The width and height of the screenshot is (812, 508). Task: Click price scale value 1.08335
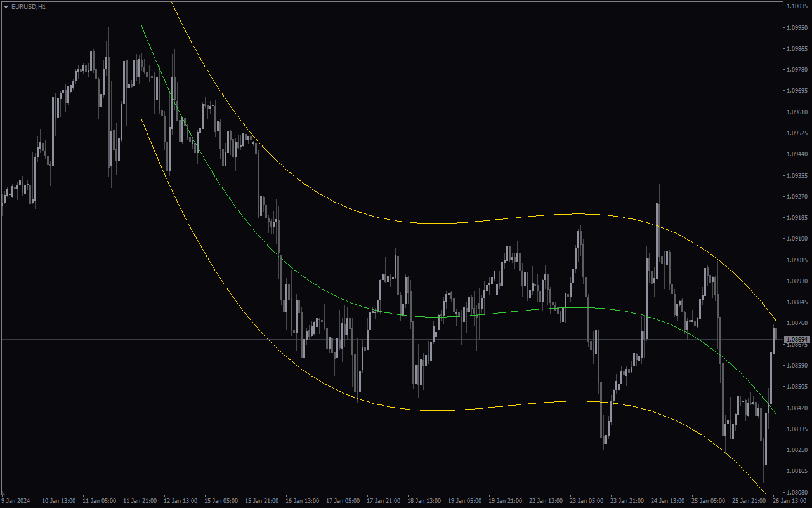[797, 429]
